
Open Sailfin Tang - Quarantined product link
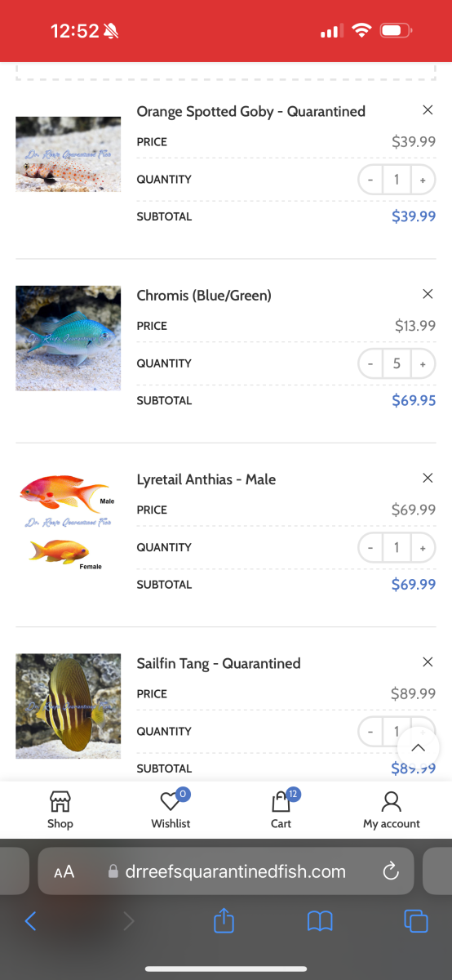click(x=219, y=663)
